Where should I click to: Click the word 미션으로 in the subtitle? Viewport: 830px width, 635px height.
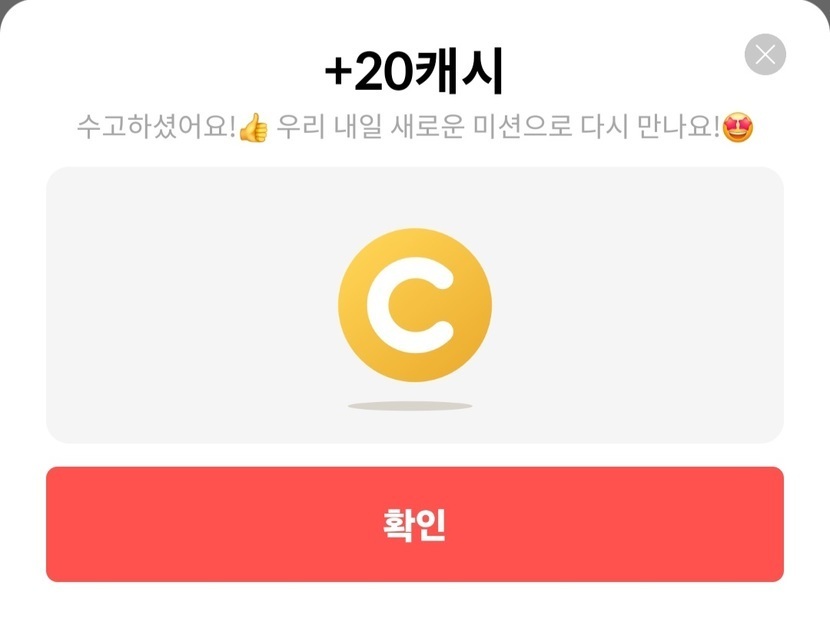tap(522, 127)
